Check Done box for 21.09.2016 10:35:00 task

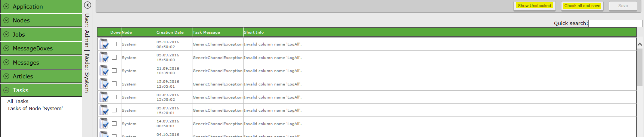click(x=114, y=71)
